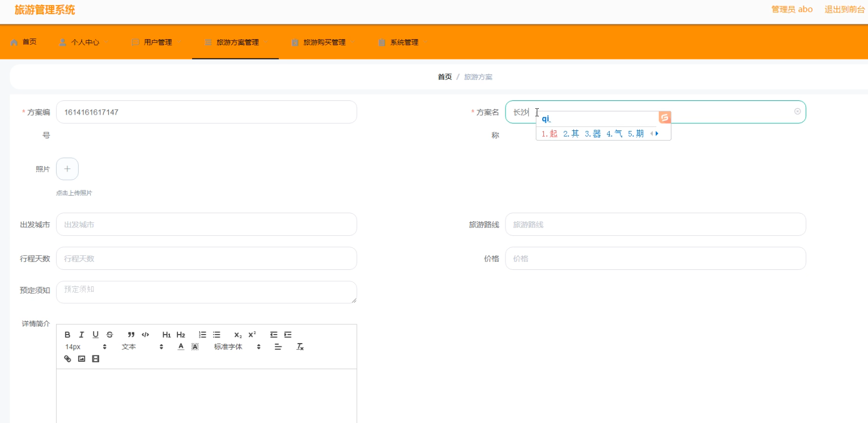Choose IME candidate 5.期
This screenshot has width=868, height=423.
click(636, 134)
